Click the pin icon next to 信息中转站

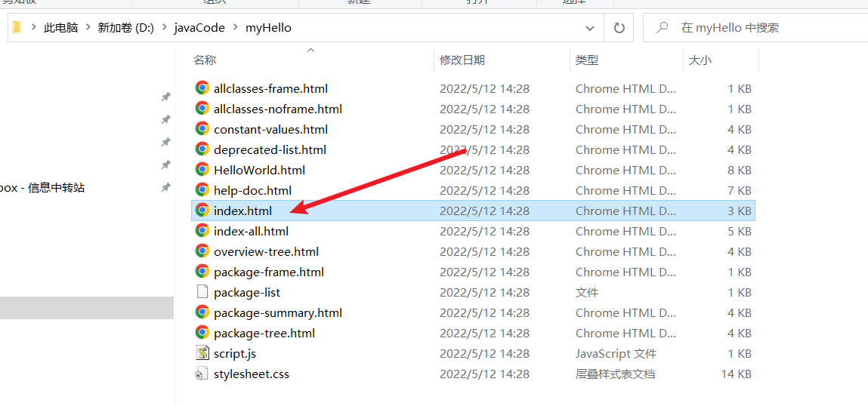point(165,188)
